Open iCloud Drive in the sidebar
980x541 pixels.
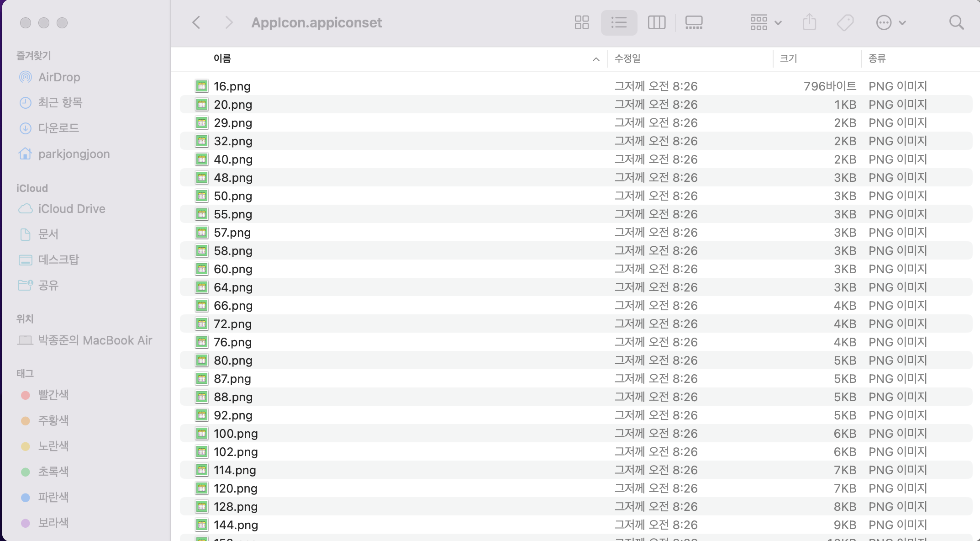pyautogui.click(x=72, y=209)
